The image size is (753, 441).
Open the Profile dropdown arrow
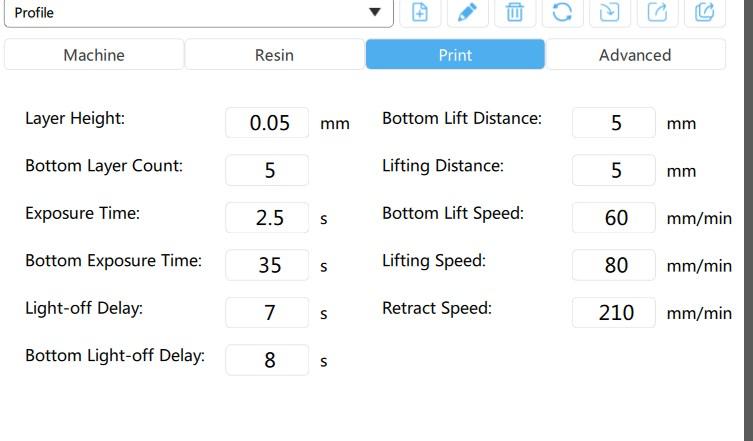point(375,12)
